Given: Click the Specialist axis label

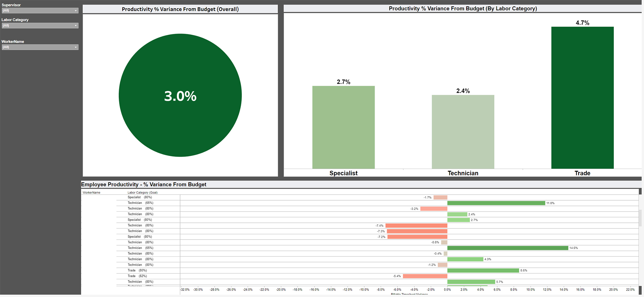Looking at the screenshot, I should point(343,173).
